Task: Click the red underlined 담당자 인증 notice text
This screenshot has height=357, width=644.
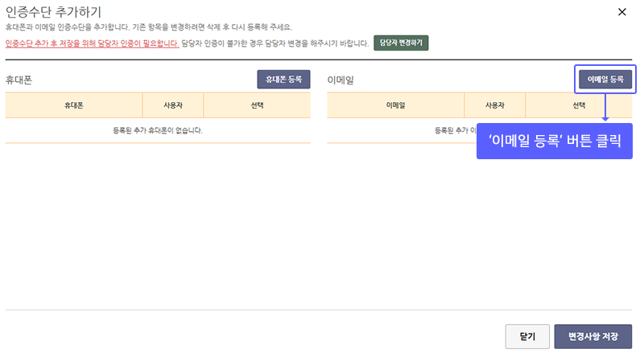Action: [92, 43]
